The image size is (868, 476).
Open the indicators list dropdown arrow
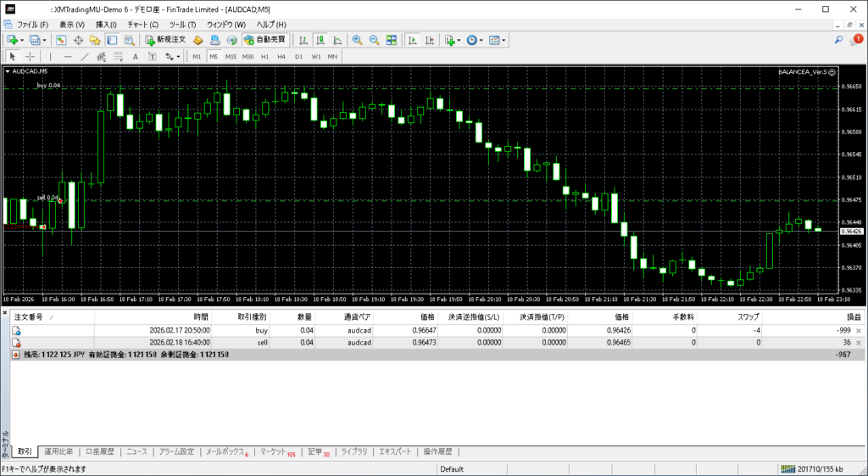point(459,40)
